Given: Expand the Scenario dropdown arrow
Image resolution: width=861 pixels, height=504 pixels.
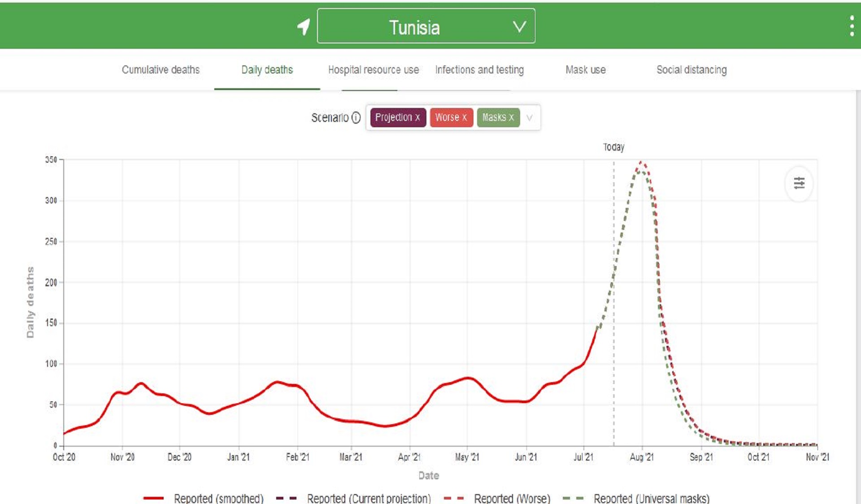Looking at the screenshot, I should click(530, 118).
